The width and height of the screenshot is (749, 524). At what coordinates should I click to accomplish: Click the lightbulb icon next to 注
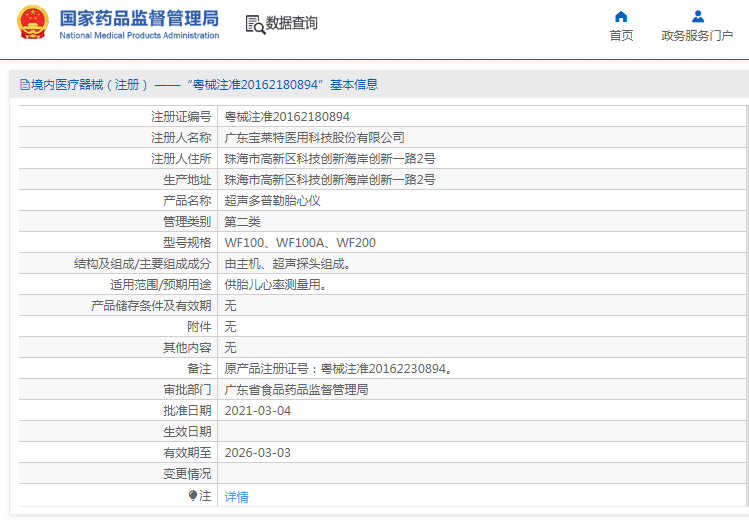click(193, 496)
